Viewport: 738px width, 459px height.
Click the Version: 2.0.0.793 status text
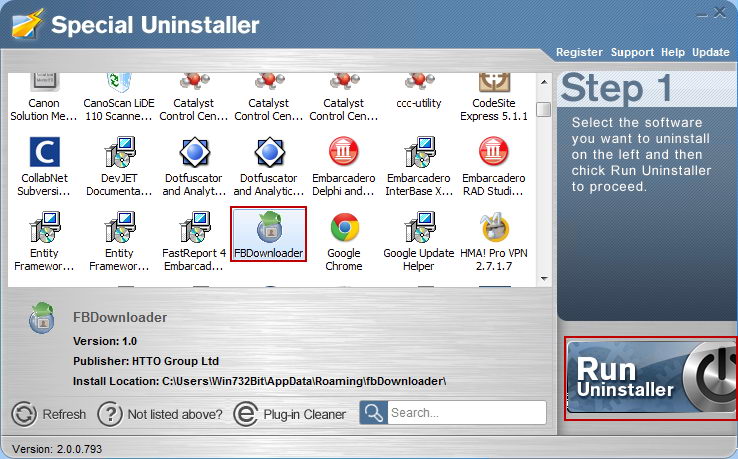point(57,449)
